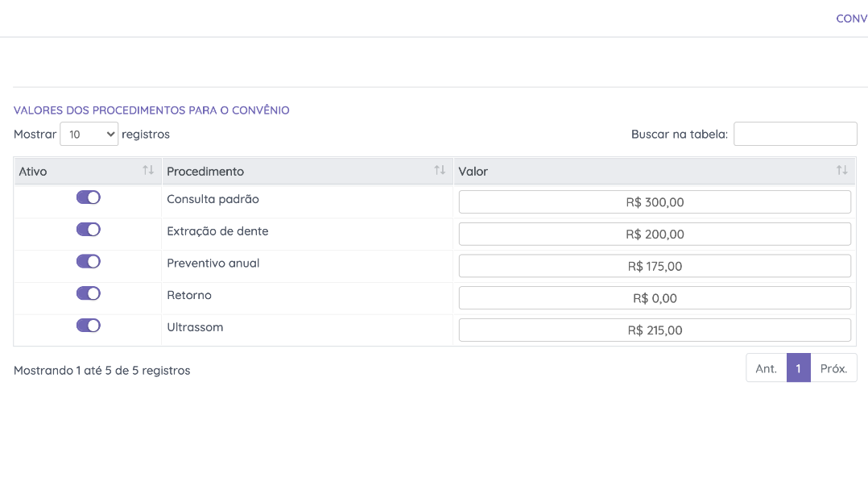Click sort icon in Ativo column
The height and width of the screenshot is (490, 868).
pos(148,170)
